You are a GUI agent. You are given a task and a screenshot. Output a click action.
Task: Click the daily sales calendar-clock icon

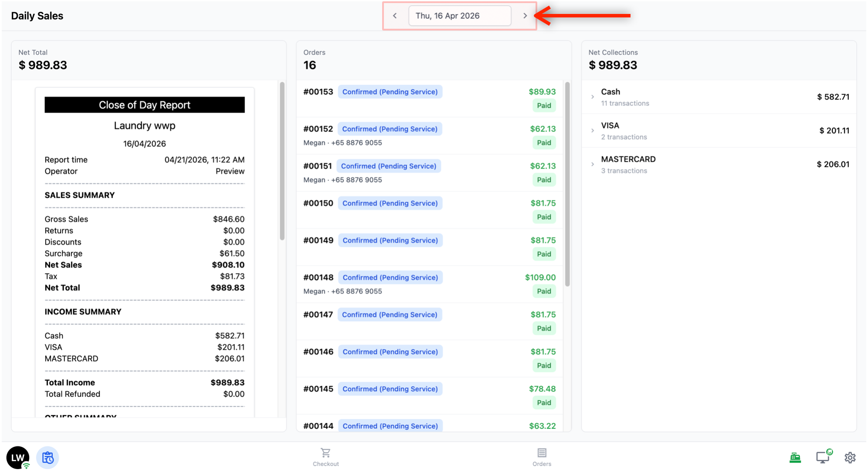47,458
